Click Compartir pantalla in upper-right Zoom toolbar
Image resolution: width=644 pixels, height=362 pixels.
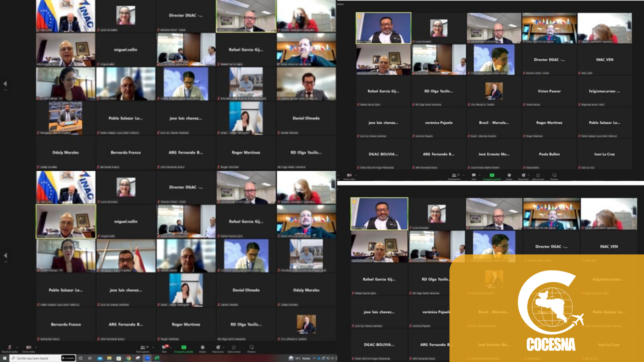(492, 175)
